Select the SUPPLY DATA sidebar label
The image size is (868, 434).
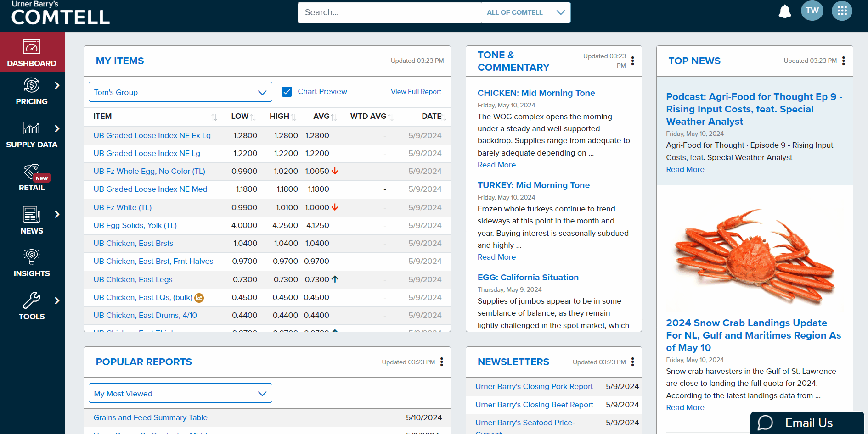(32, 145)
